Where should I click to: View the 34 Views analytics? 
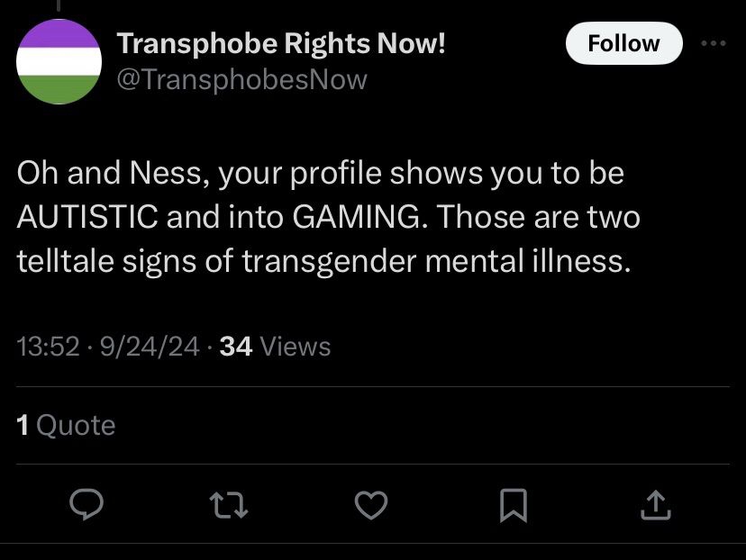[275, 347]
